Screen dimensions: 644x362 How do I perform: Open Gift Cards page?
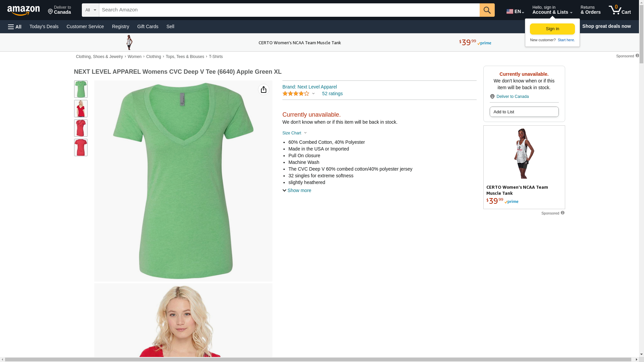[x=148, y=26]
